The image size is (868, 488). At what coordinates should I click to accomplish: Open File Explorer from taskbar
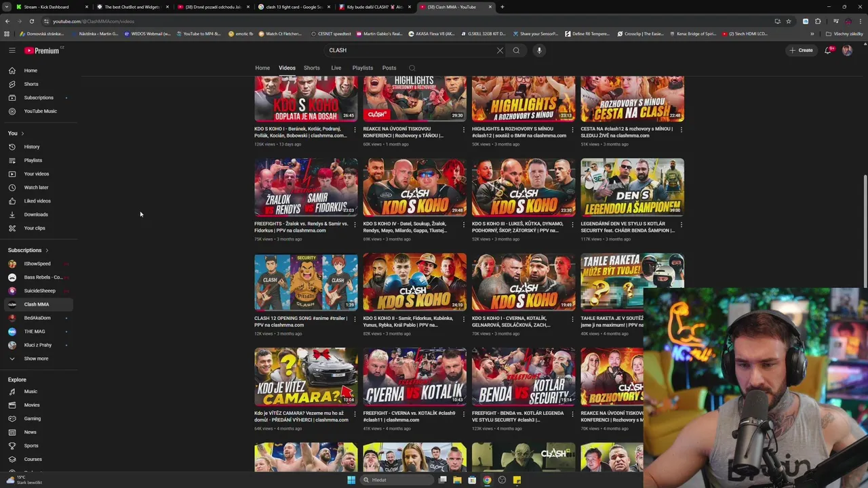tap(457, 480)
